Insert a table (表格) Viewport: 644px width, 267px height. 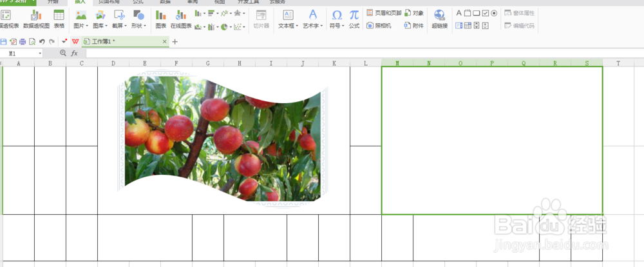(59, 19)
